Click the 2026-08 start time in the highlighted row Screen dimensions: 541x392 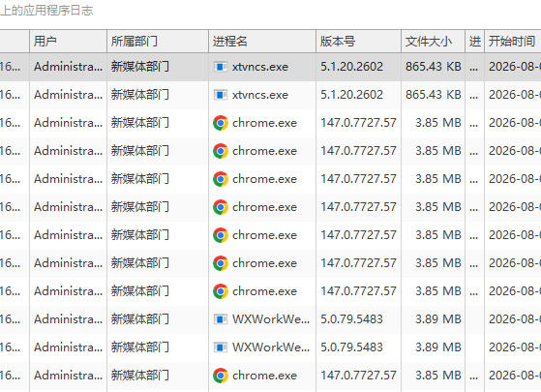(x=515, y=67)
